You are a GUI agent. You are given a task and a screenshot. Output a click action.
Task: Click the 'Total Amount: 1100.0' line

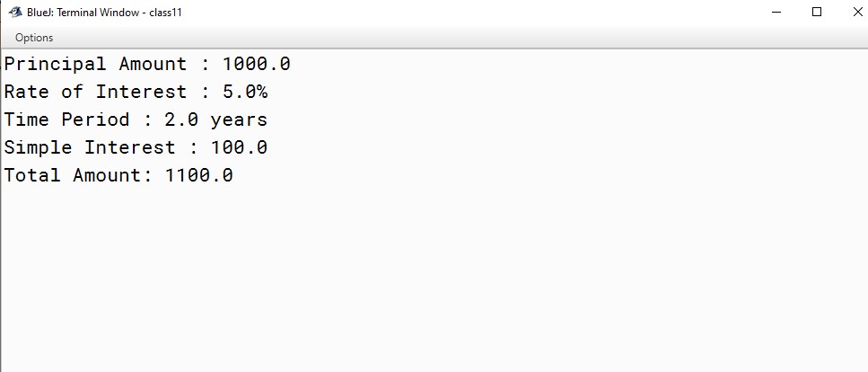[x=118, y=176]
